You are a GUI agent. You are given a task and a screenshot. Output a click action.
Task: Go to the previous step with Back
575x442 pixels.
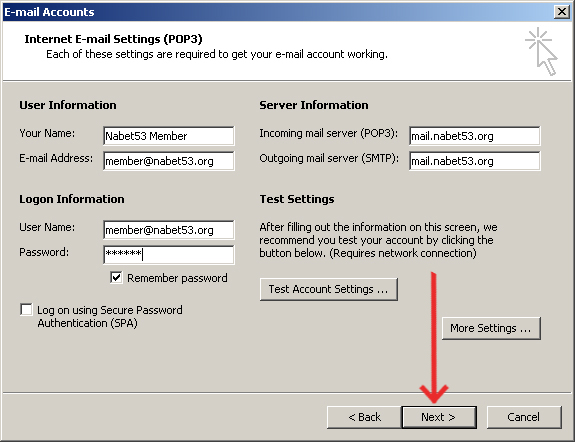point(364,417)
